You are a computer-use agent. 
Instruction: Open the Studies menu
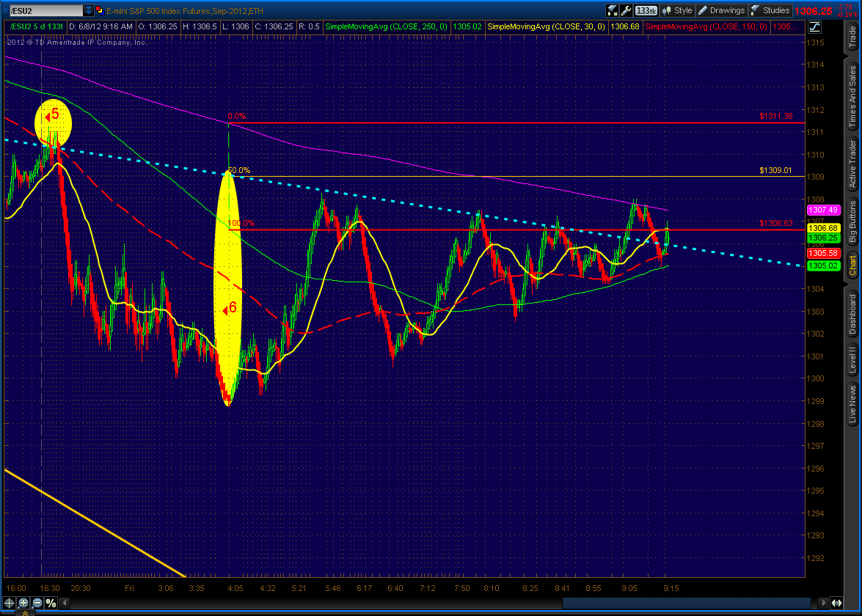[770, 10]
